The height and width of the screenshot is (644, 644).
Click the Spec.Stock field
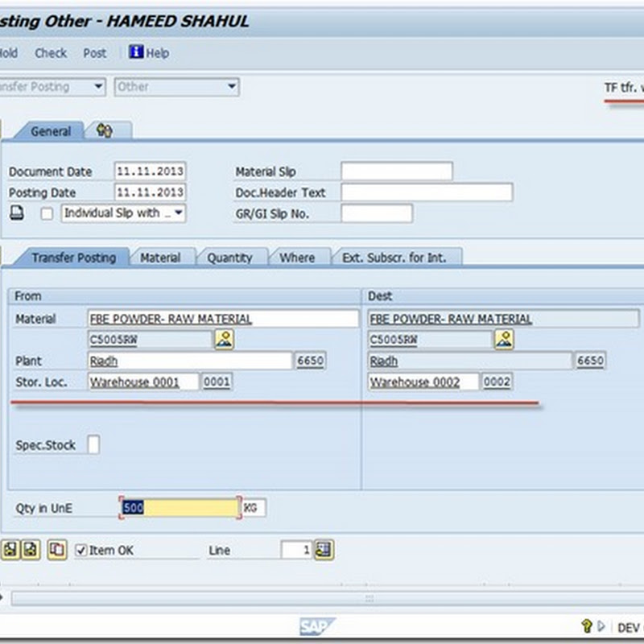[93, 445]
